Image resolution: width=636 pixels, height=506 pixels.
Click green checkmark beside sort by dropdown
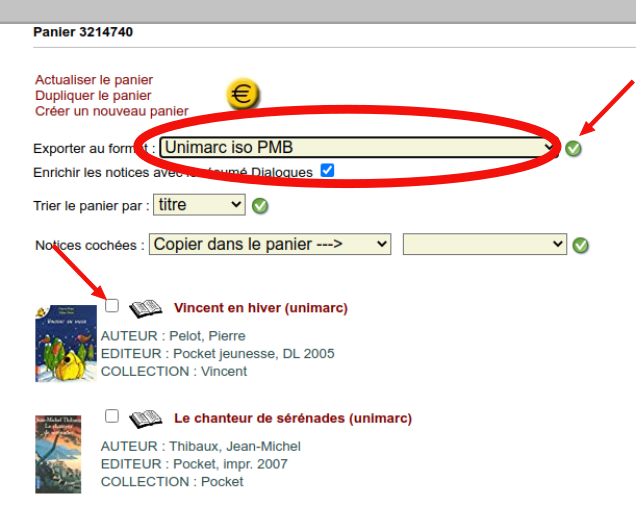[x=260, y=206]
